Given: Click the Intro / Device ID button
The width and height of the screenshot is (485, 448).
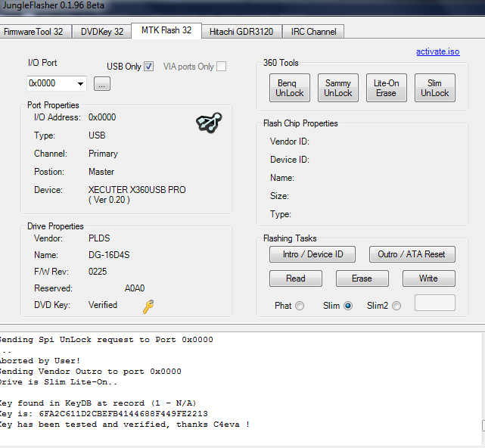Looking at the screenshot, I should 312,254.
